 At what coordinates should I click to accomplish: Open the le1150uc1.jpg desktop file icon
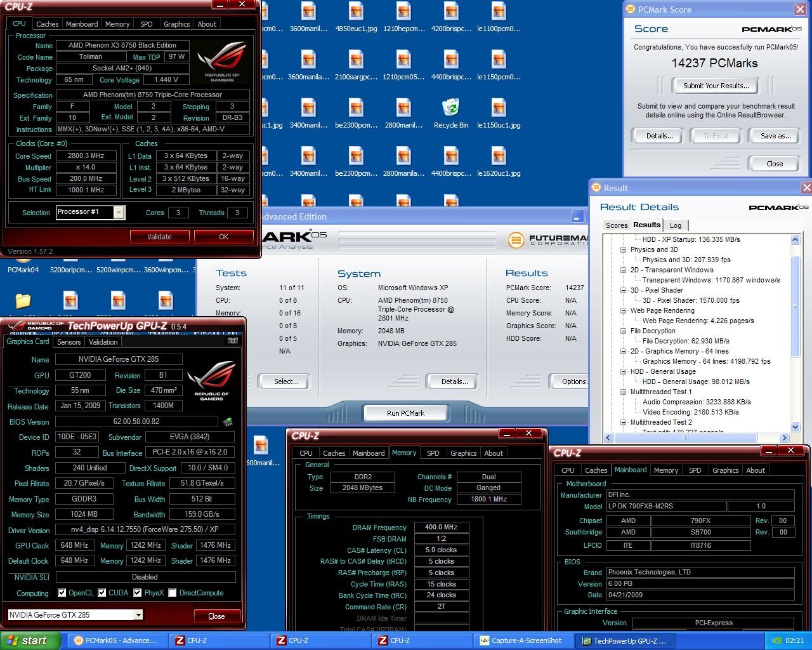click(499, 113)
